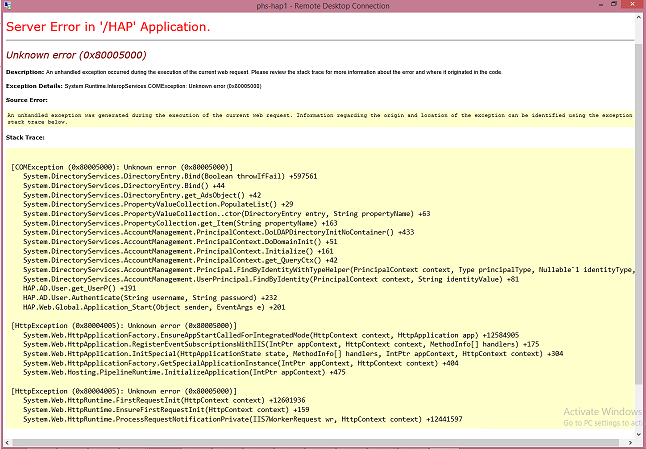The image size is (646, 449).
Task: Click the Remote Desktop Connection title bar icon
Action: point(8,7)
